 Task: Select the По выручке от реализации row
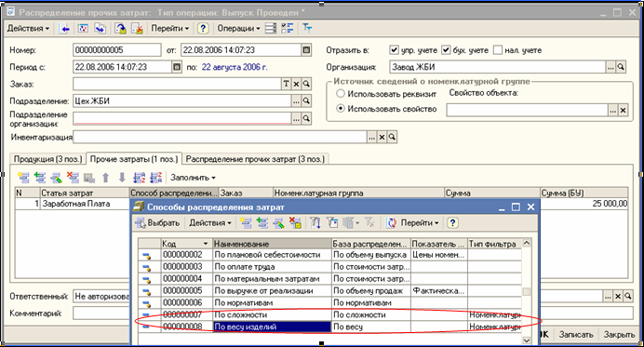tap(329, 291)
